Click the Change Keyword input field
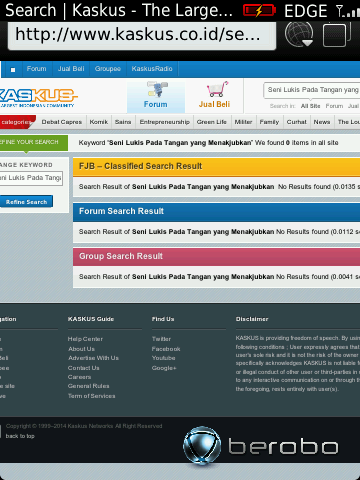Screen dimensions: 360x480 pos(31,178)
